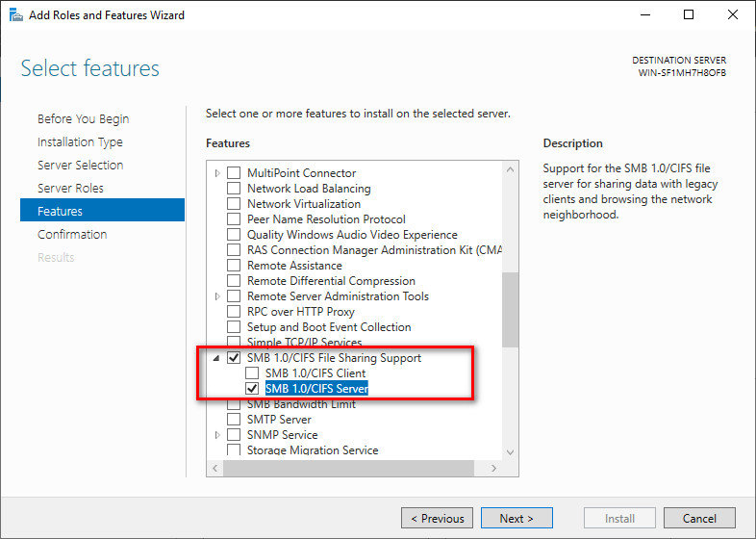Go to the Before You Begin step
The image size is (756, 539).
point(83,119)
